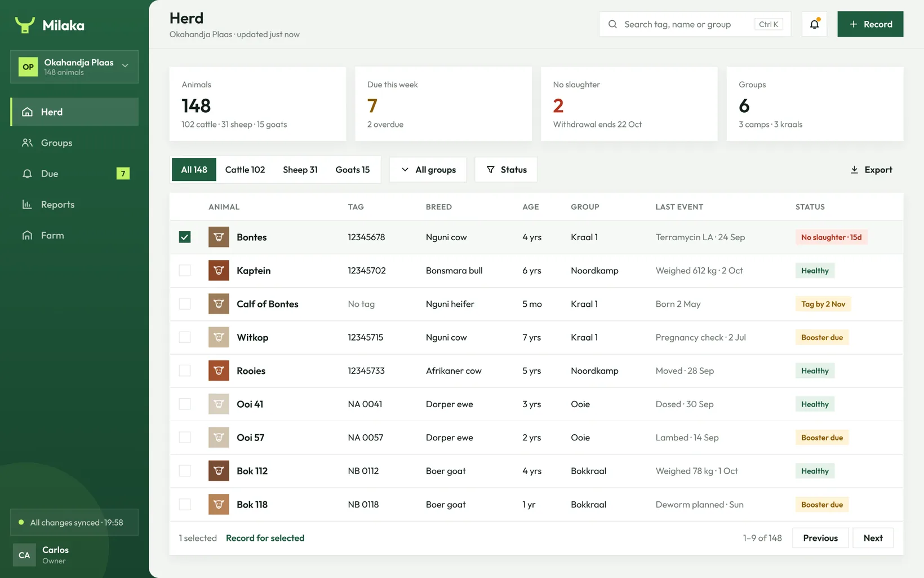Screen dimensions: 924x578
Task: Select the Bok 118 row checkbox
Action: 185,504
